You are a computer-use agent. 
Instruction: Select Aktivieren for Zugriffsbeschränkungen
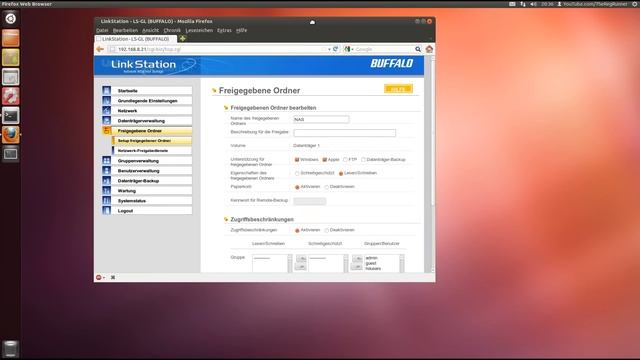tap(297, 230)
